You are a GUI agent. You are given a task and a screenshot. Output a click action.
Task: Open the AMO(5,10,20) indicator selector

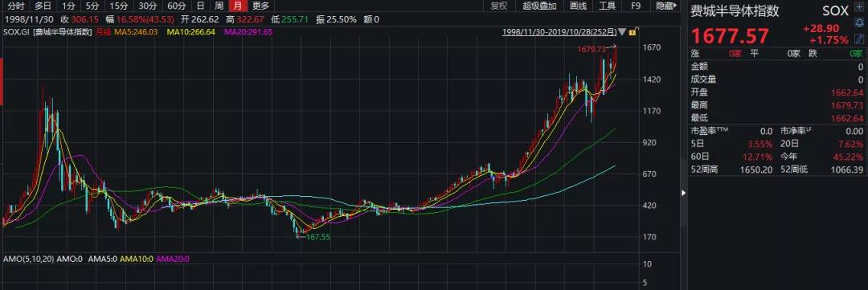point(27,259)
